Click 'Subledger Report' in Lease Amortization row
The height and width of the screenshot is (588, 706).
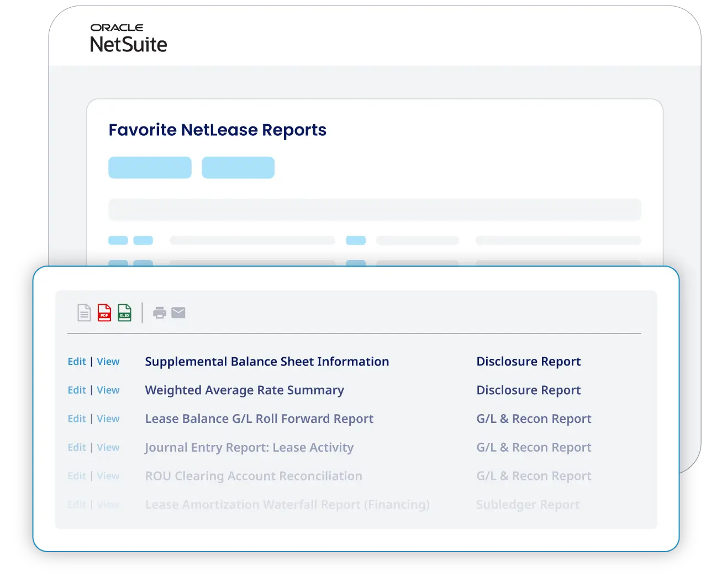[x=528, y=505]
